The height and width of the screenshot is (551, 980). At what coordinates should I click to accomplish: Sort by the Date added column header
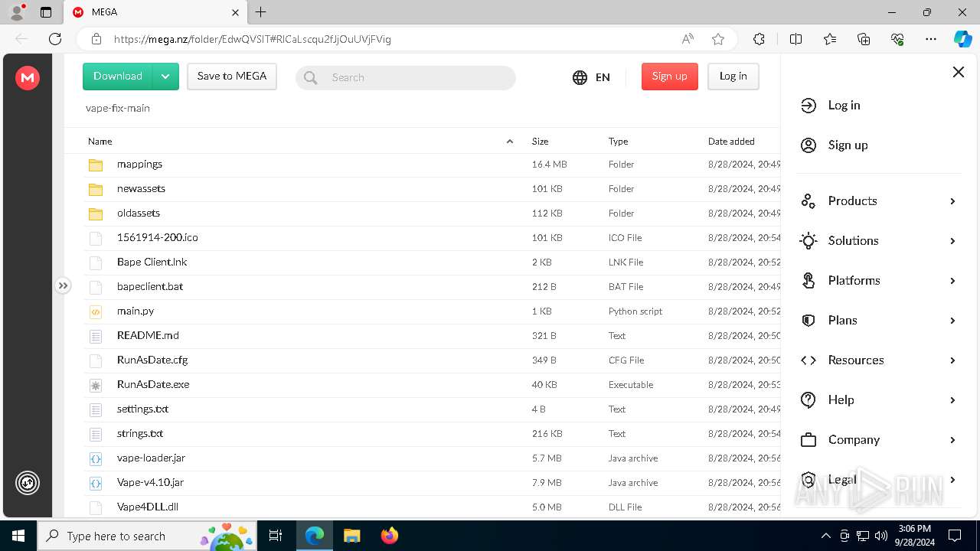731,142
